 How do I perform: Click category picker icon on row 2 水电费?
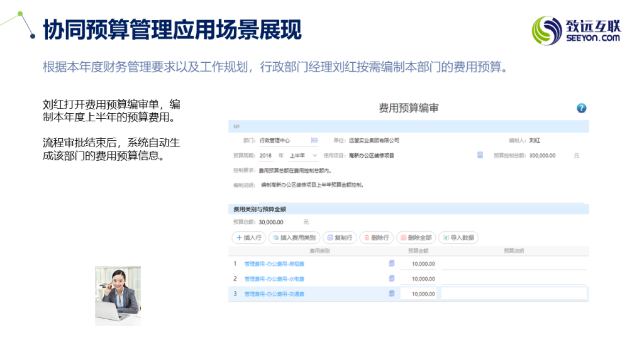392,278
